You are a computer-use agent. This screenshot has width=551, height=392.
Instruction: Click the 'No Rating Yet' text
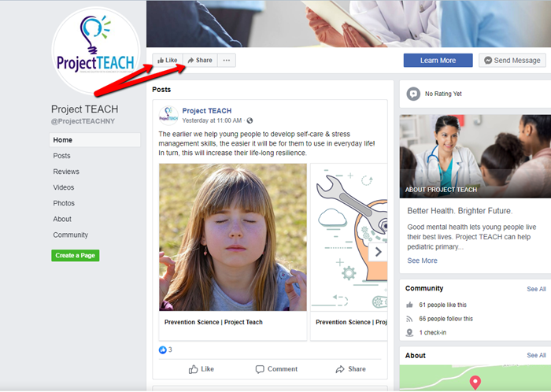[x=443, y=94]
